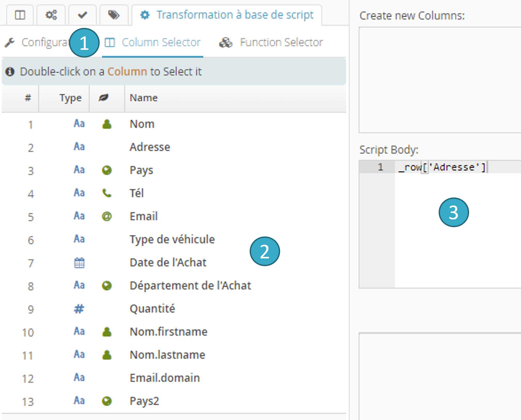Select the Pays column row
The image size is (521, 420).
point(174,170)
